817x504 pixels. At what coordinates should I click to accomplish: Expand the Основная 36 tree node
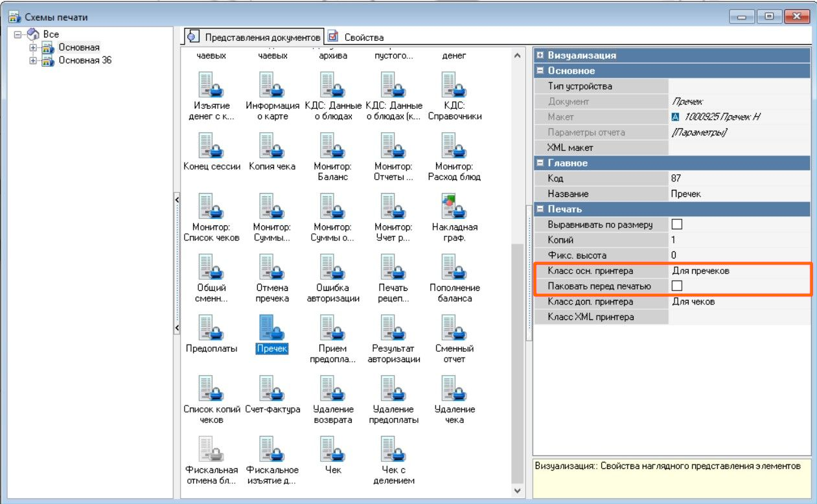point(33,60)
